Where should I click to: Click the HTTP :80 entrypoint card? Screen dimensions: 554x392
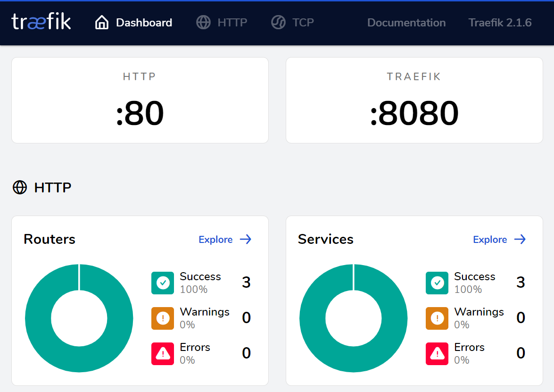(140, 100)
